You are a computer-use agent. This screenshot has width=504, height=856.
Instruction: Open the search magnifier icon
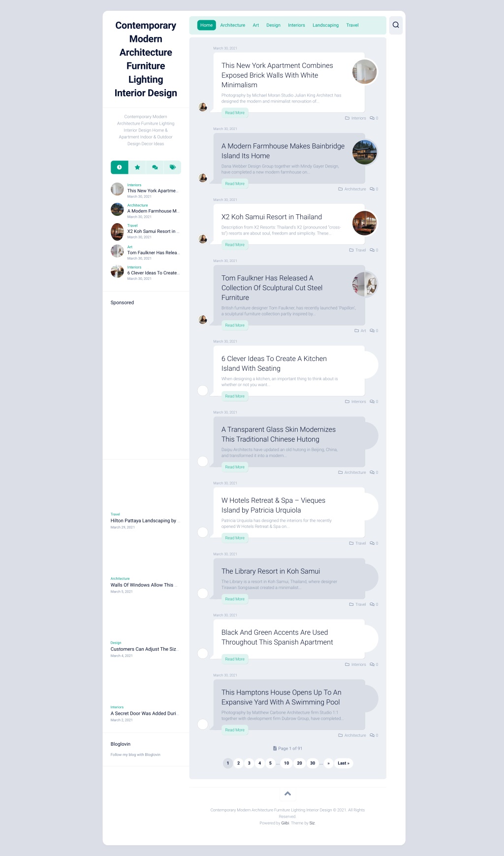click(396, 25)
